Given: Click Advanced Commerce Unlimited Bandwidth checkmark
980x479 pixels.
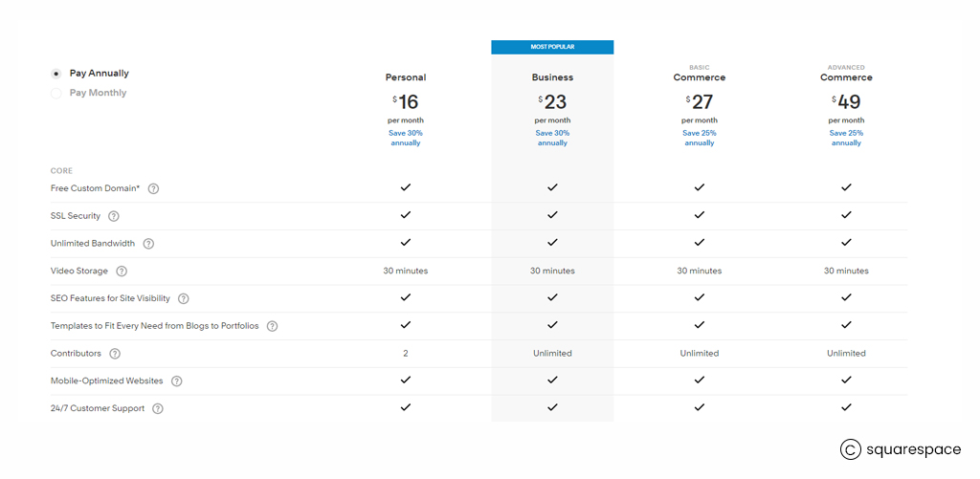Looking at the screenshot, I should click(x=846, y=242).
